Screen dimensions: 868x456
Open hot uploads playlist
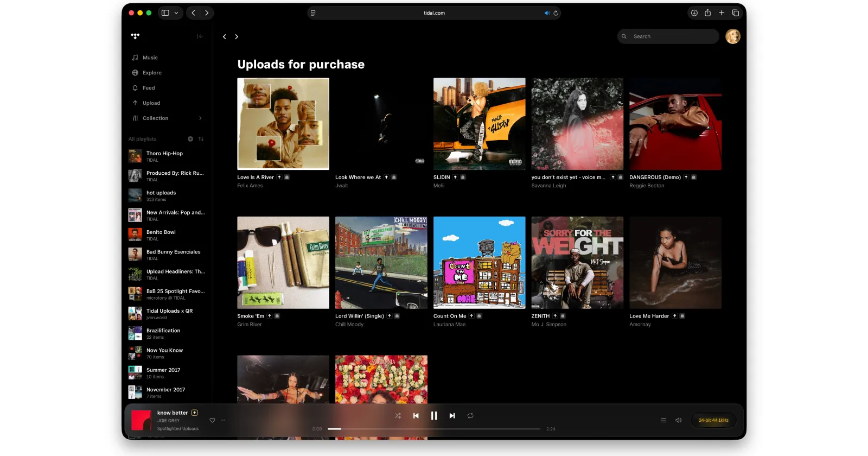pyautogui.click(x=167, y=195)
